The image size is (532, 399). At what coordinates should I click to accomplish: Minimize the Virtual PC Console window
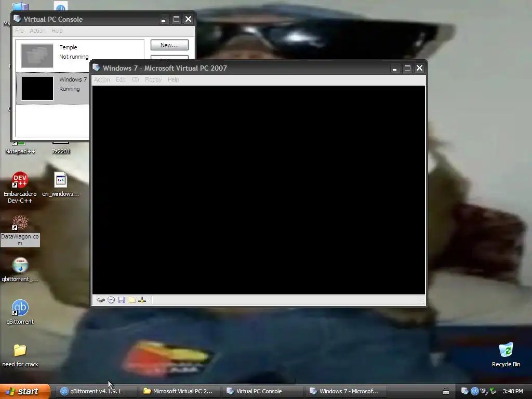pos(163,19)
